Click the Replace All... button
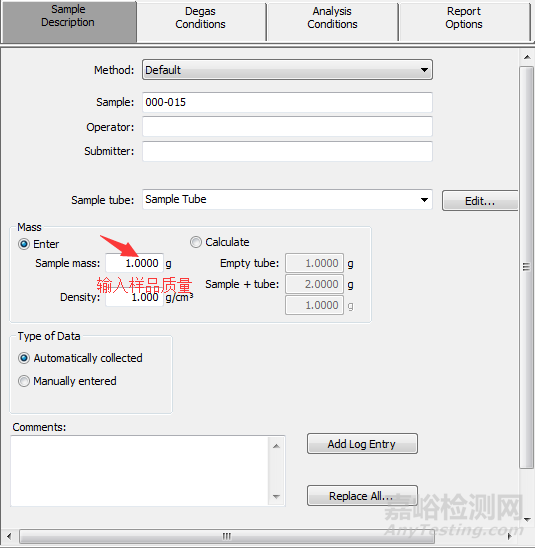The width and height of the screenshot is (535, 548). click(x=362, y=495)
